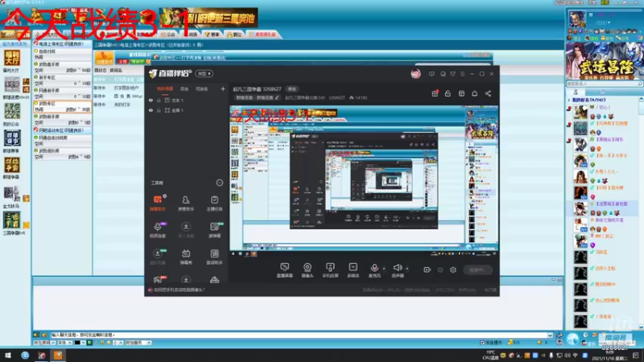644x362 pixels.
Task: Toggle the checkbox in game chat bottom bar
Action: [482, 343]
